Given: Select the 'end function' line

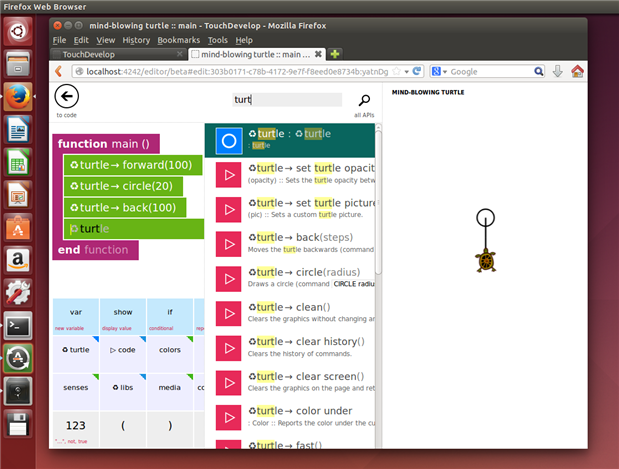Looking at the screenshot, I should click(95, 250).
